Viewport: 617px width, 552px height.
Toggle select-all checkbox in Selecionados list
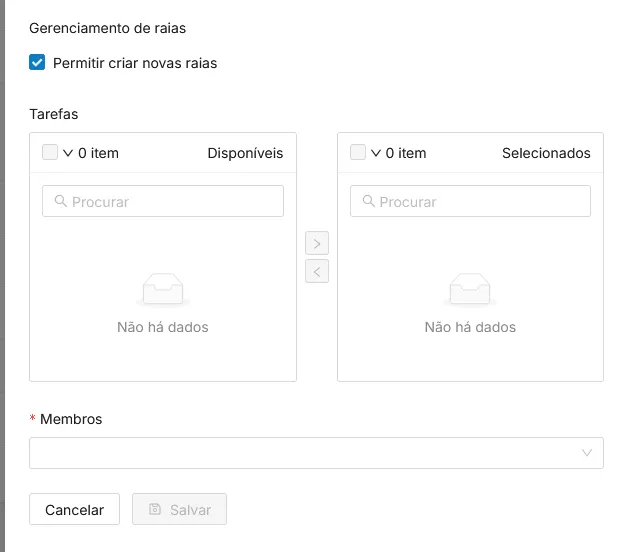(x=358, y=152)
